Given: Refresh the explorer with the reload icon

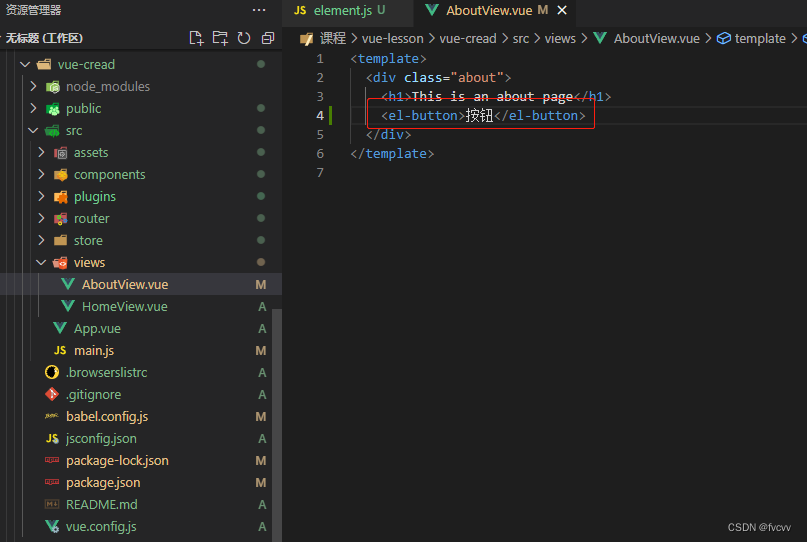Looking at the screenshot, I should (244, 38).
